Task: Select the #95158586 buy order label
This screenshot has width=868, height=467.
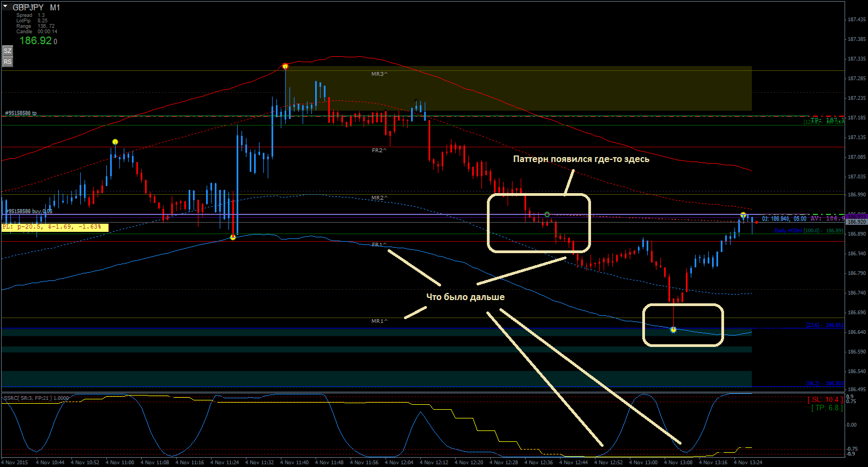Action: [x=28, y=211]
